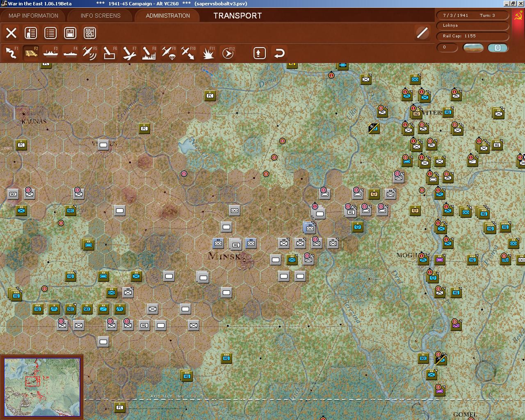This screenshot has width=525, height=420.
Task: Open the Info Screens tab
Action: pyautogui.click(x=100, y=16)
